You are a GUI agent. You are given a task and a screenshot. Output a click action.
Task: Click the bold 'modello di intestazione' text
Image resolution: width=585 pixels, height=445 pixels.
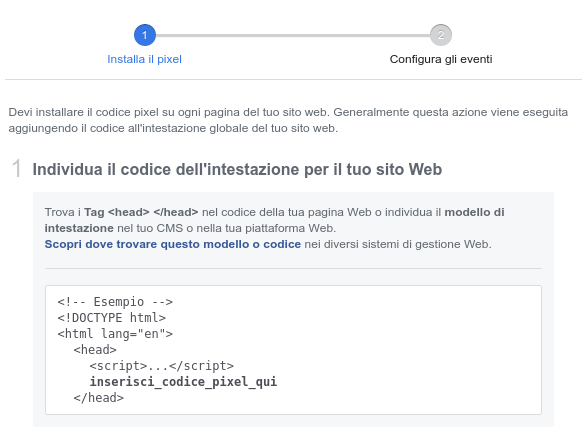coord(474,212)
